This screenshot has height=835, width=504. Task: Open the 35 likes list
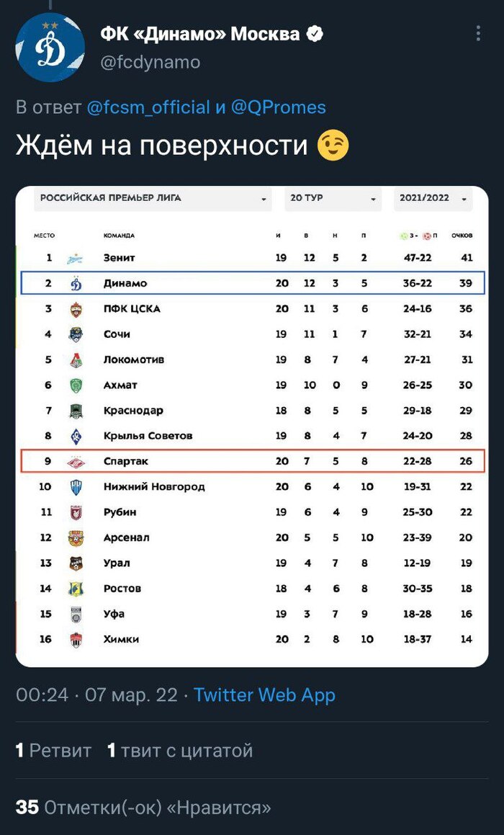click(143, 808)
